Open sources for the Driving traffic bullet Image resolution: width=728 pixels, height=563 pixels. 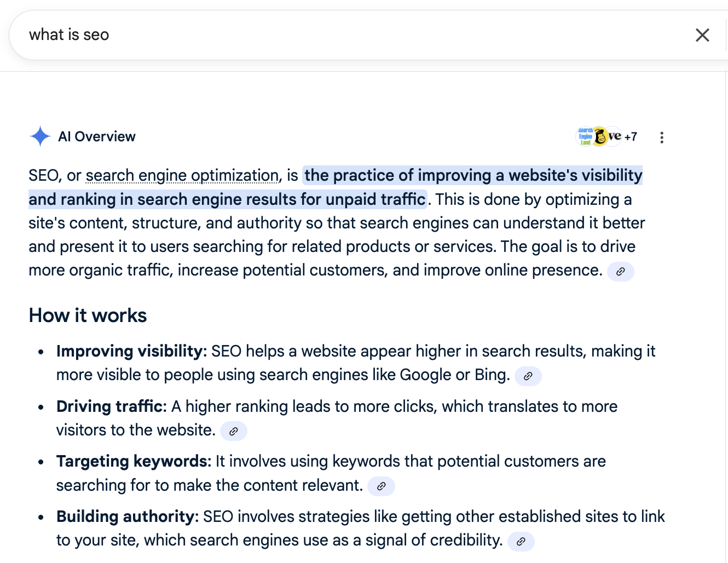[x=234, y=431]
